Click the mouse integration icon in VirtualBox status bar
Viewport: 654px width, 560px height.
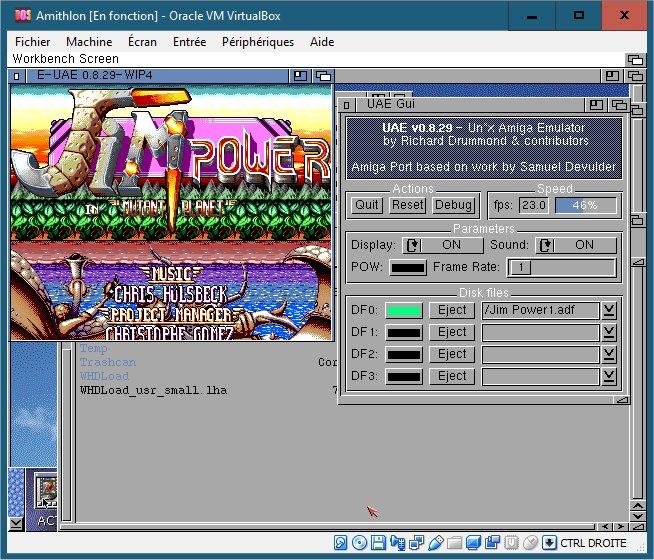pyautogui.click(x=531, y=542)
